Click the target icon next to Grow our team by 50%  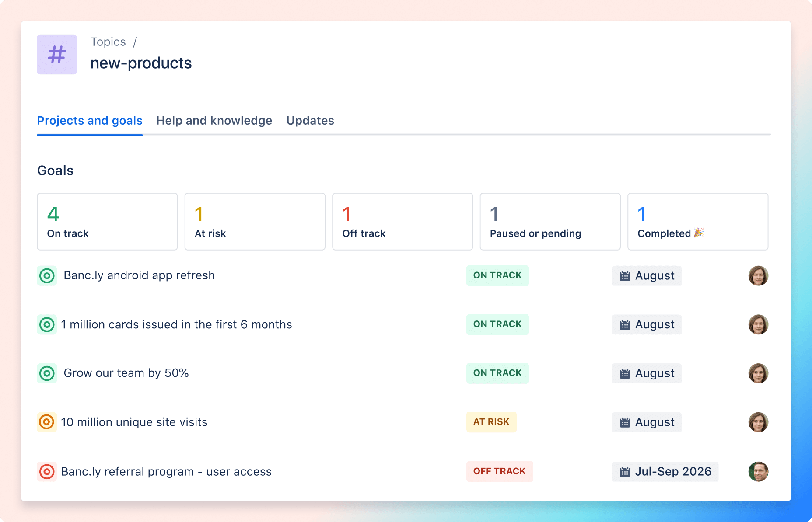click(46, 373)
